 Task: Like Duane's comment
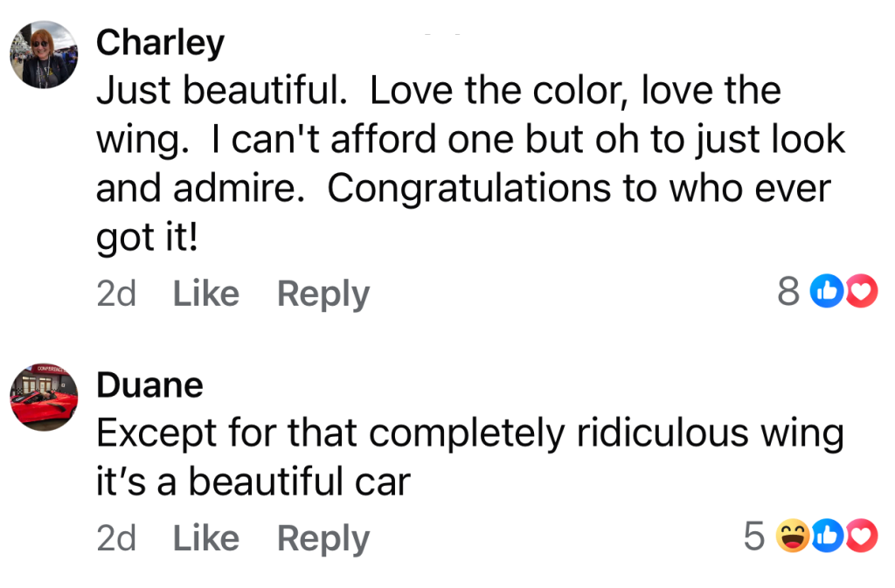[x=205, y=538]
